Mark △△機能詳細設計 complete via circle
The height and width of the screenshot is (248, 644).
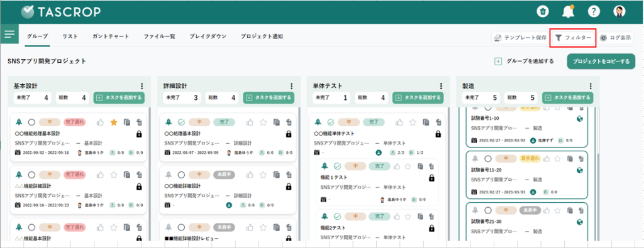click(31, 175)
